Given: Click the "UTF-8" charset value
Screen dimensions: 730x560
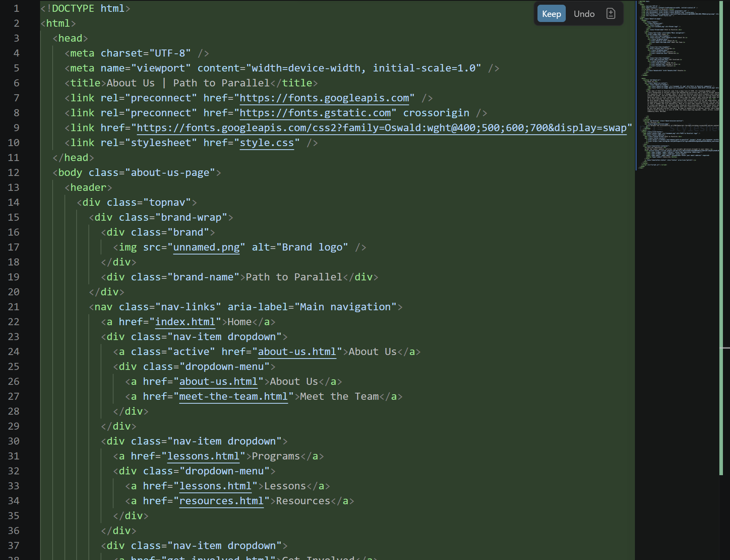Looking at the screenshot, I should 170,53.
